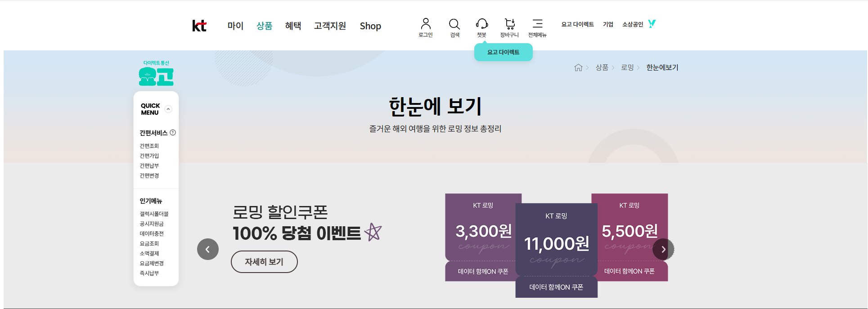Open the 전체메뉴 hamburger icon
868x309 pixels.
(537, 27)
